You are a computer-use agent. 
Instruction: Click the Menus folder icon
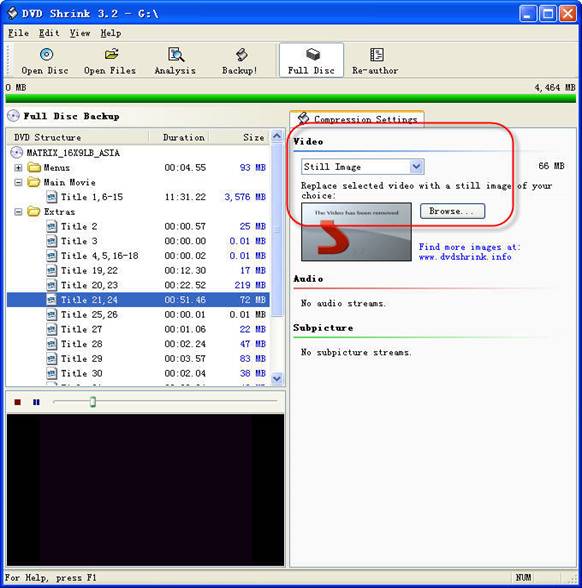pos(34,167)
